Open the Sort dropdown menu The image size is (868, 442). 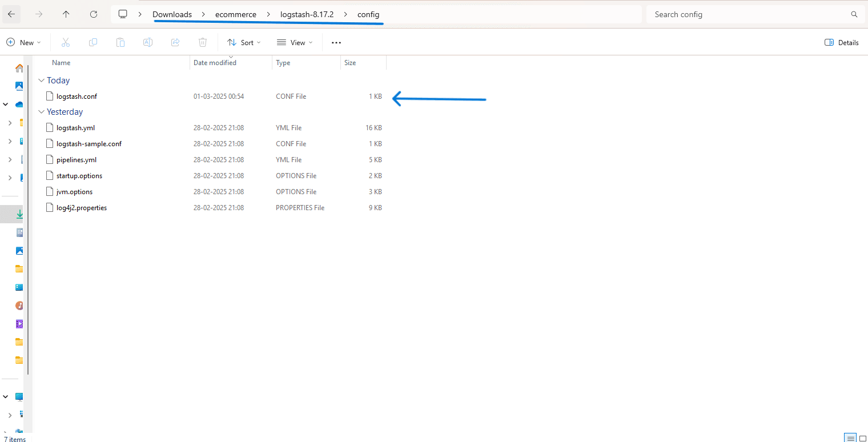tap(244, 42)
